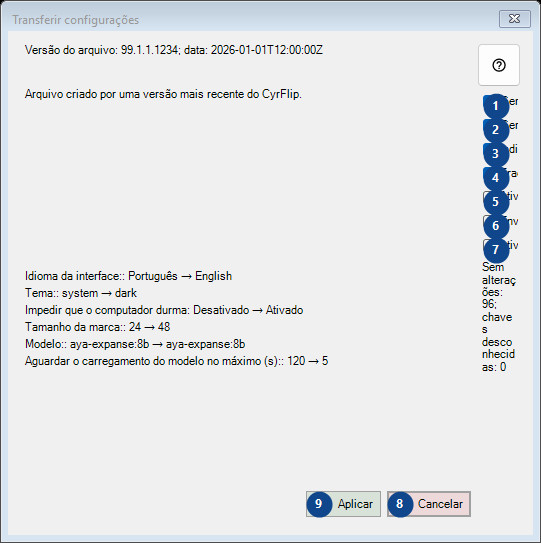Open help with the question mark button
Viewport: 541px width, 543px height.
(x=499, y=65)
